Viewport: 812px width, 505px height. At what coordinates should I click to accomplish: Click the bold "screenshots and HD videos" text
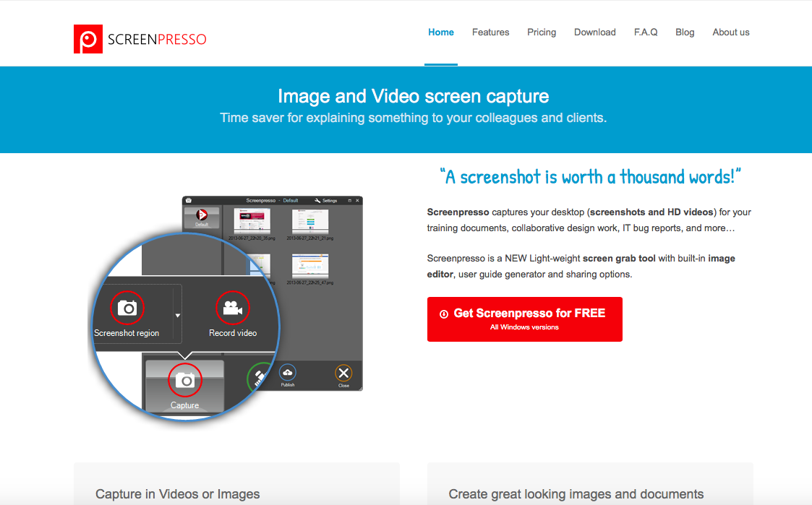coord(651,212)
